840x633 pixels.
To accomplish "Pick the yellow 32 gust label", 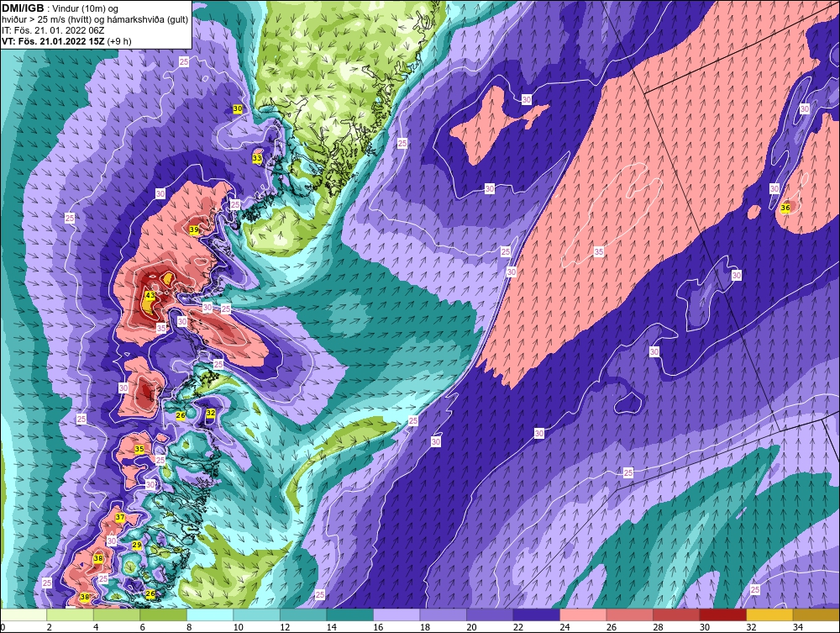I will point(211,413).
